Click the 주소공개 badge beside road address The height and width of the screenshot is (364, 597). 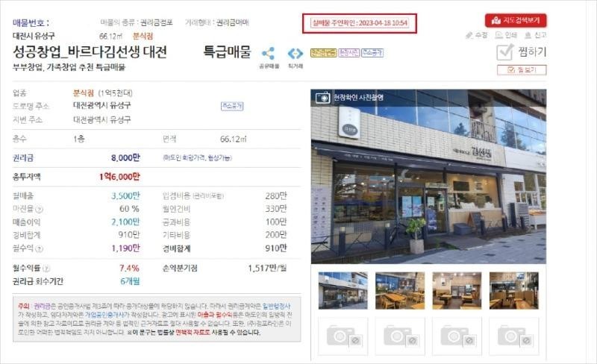click(232, 106)
